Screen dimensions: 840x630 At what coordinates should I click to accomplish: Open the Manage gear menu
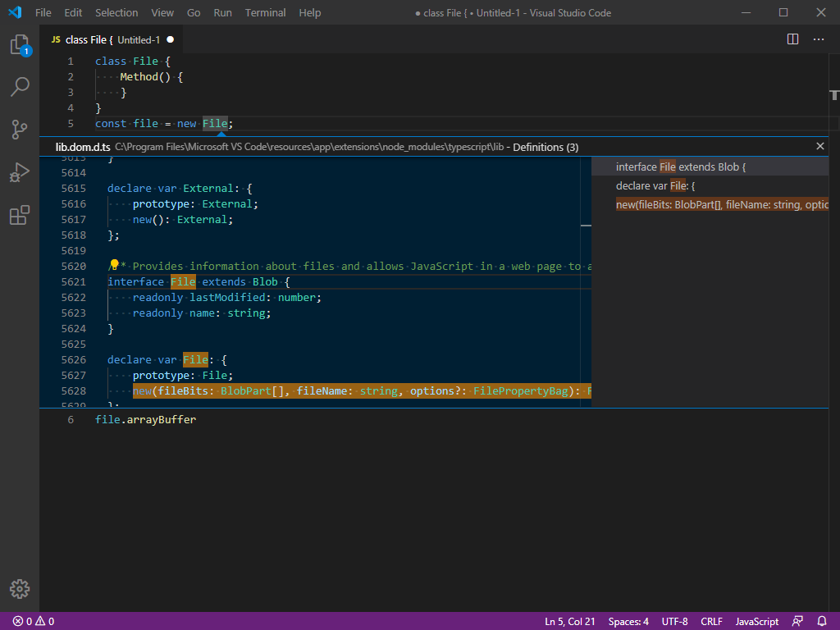click(20, 589)
